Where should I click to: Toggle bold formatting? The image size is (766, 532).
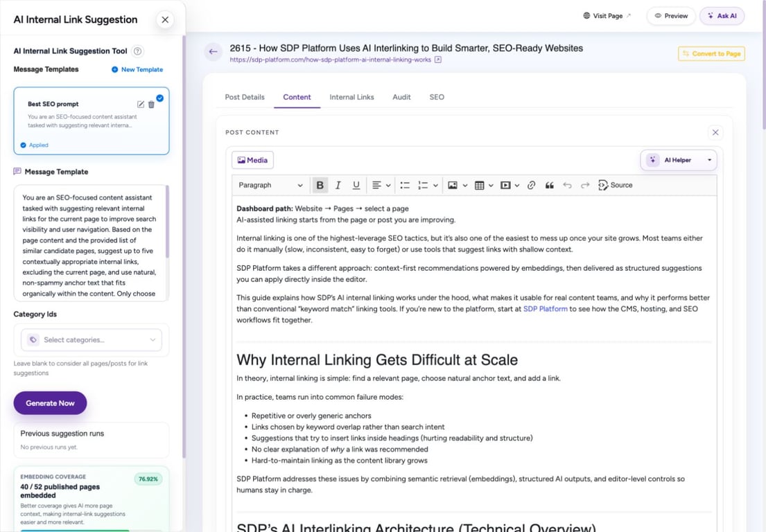click(320, 186)
